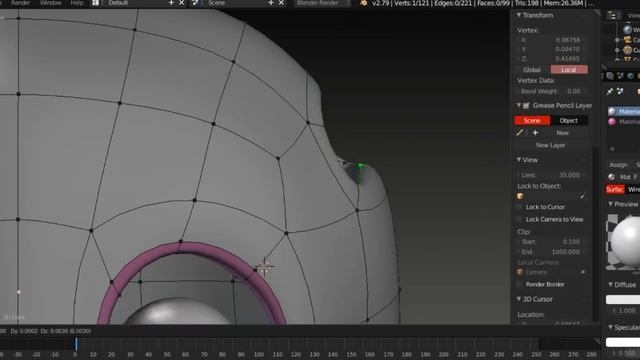
Task: Select Object grease pencil source
Action: point(569,120)
